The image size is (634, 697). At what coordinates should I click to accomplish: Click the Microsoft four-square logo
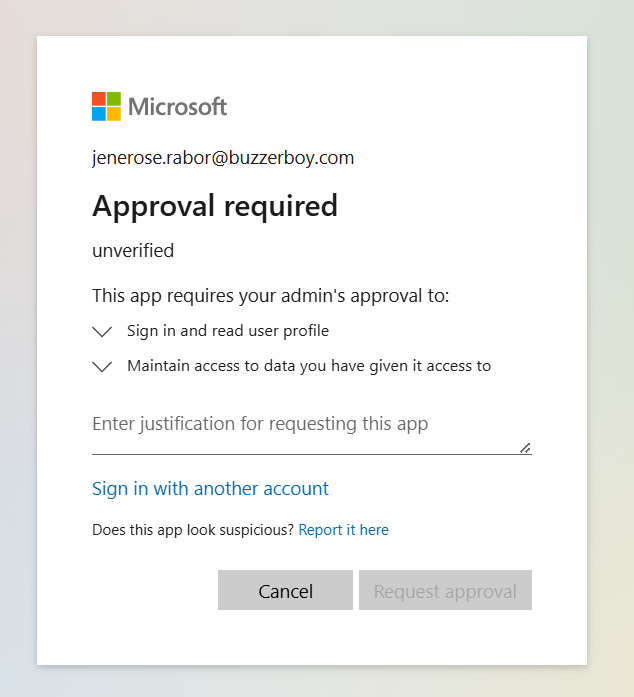click(x=106, y=106)
